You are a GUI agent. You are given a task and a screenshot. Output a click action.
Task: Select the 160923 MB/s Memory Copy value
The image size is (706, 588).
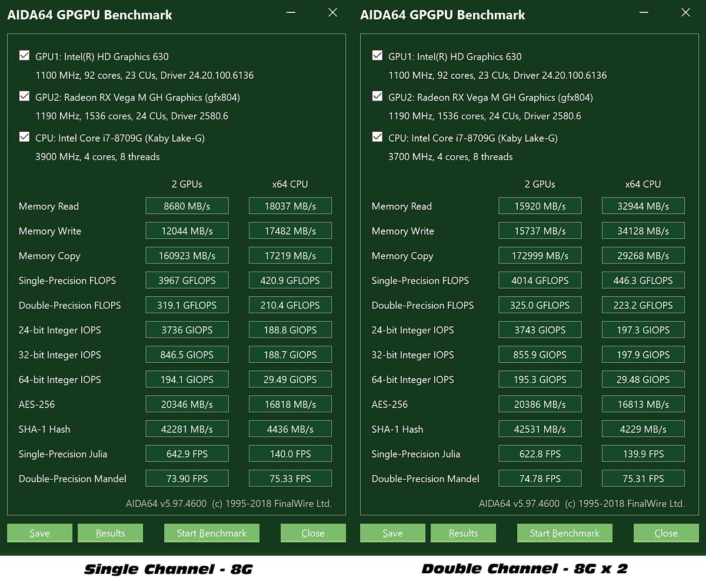tap(187, 255)
